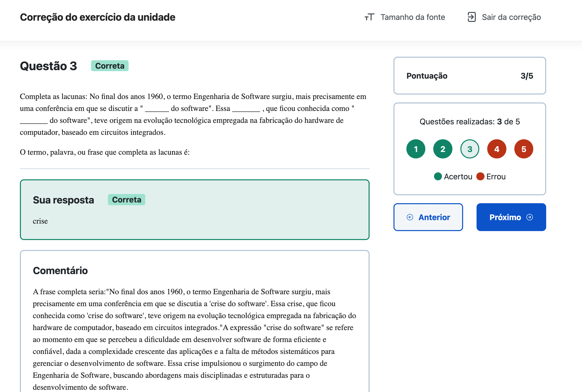Click the red Errou legend dot
The height and width of the screenshot is (392, 582).
click(480, 177)
